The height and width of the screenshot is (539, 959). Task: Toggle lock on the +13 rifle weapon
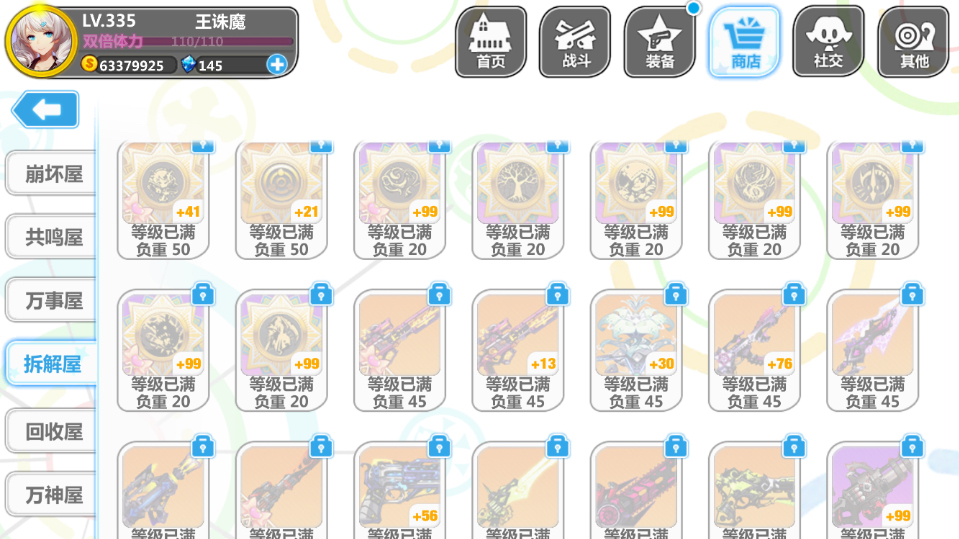pyautogui.click(x=558, y=295)
